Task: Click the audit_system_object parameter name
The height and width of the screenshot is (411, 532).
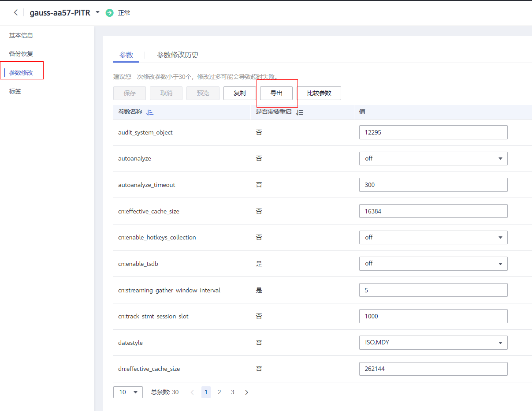Action: pos(145,132)
